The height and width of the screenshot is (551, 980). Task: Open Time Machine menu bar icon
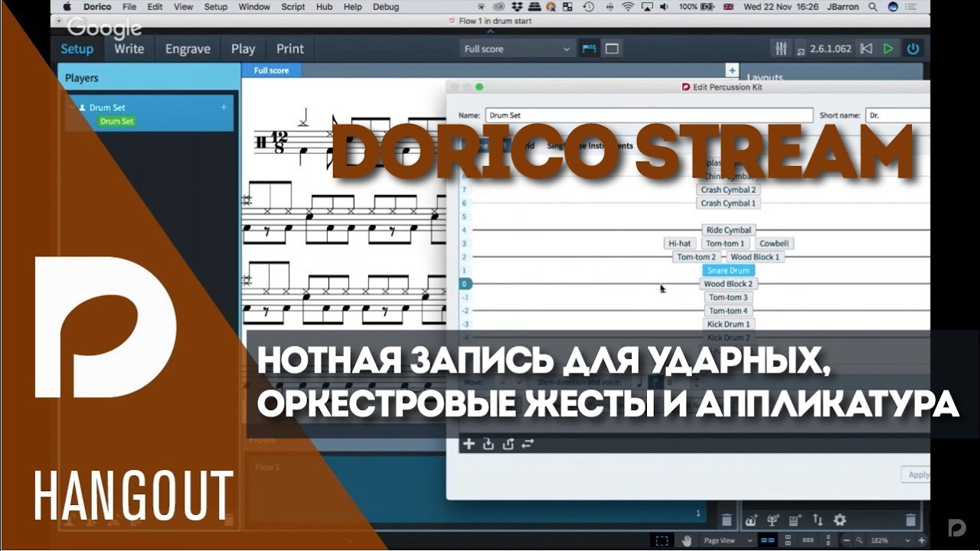[x=589, y=7]
